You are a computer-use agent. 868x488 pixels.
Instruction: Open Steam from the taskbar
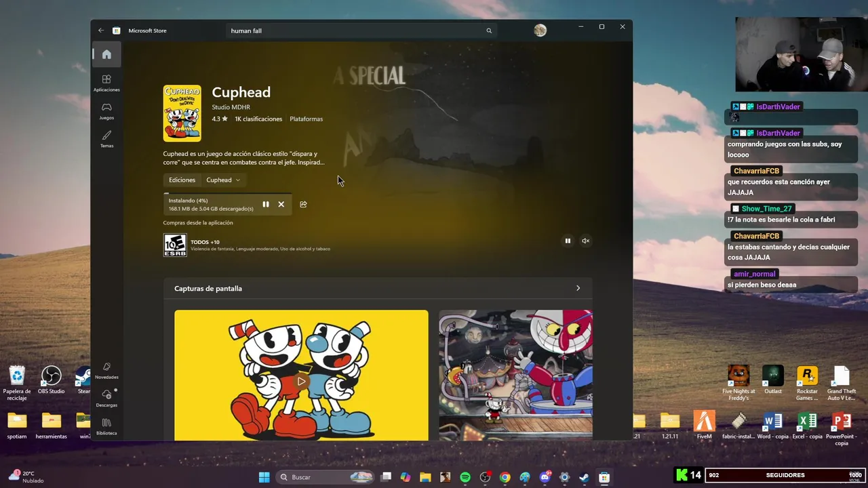pos(584,477)
